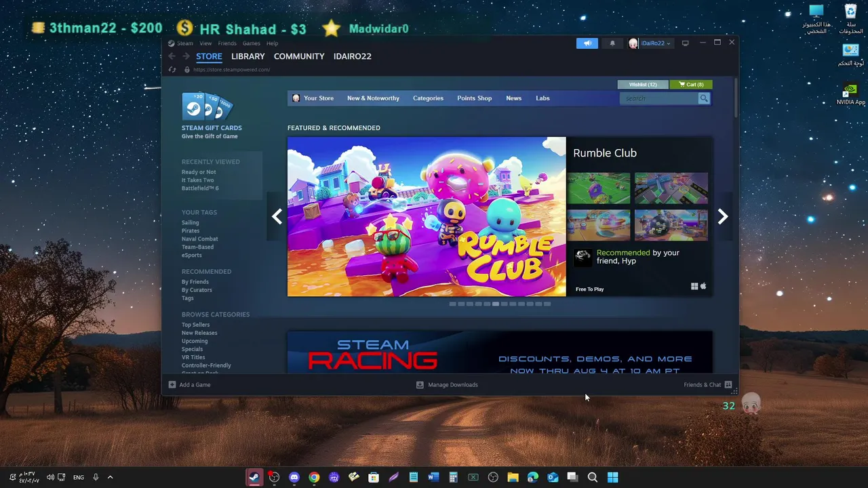The height and width of the screenshot is (488, 868).
Task: Browse Top Sellers category
Action: pyautogui.click(x=195, y=325)
